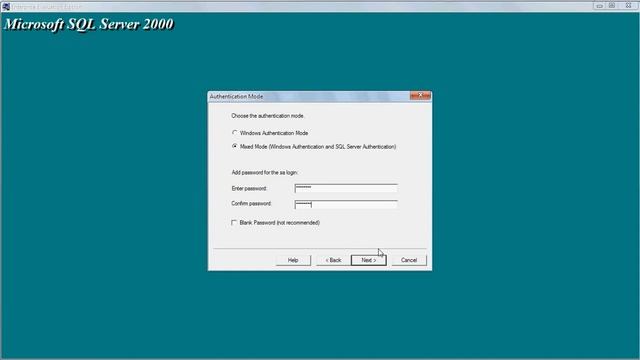Click the 'Add password for the sa login' text
640x360 pixels.
click(x=264, y=172)
